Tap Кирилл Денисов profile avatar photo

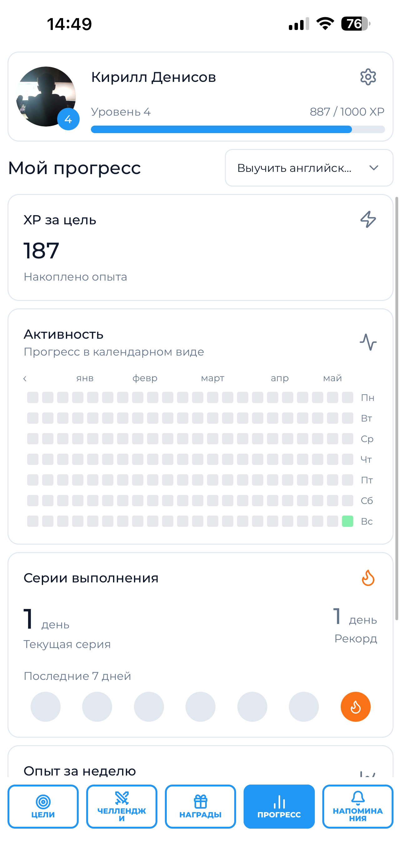click(46, 97)
